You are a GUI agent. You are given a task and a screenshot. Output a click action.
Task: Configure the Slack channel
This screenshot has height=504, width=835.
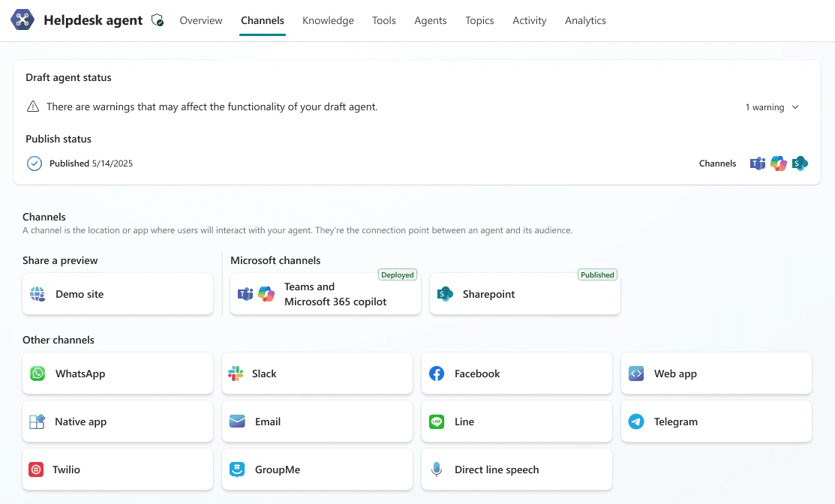click(x=317, y=373)
